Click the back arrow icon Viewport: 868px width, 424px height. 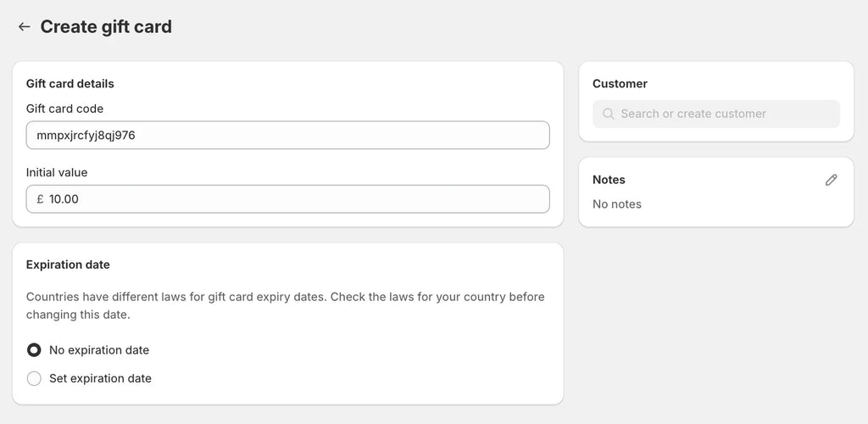click(24, 27)
